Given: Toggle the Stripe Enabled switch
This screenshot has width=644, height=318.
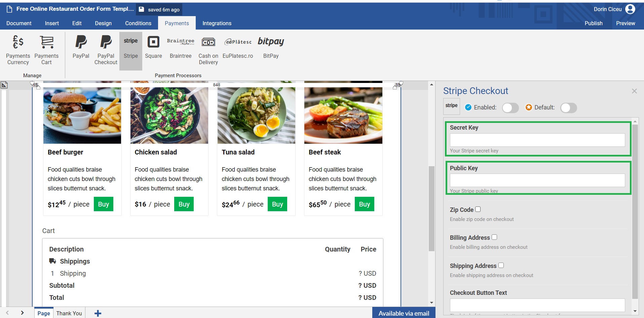Looking at the screenshot, I should pos(510,108).
